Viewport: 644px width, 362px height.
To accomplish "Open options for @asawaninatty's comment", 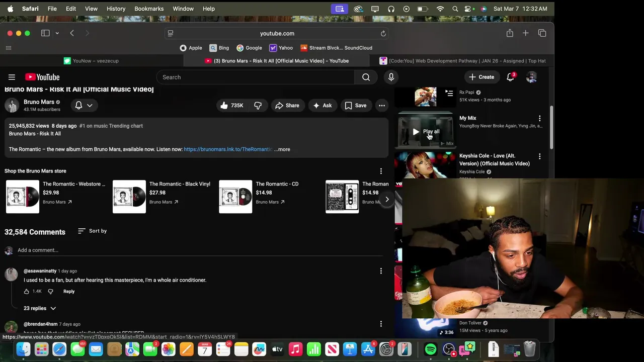I will point(381,271).
